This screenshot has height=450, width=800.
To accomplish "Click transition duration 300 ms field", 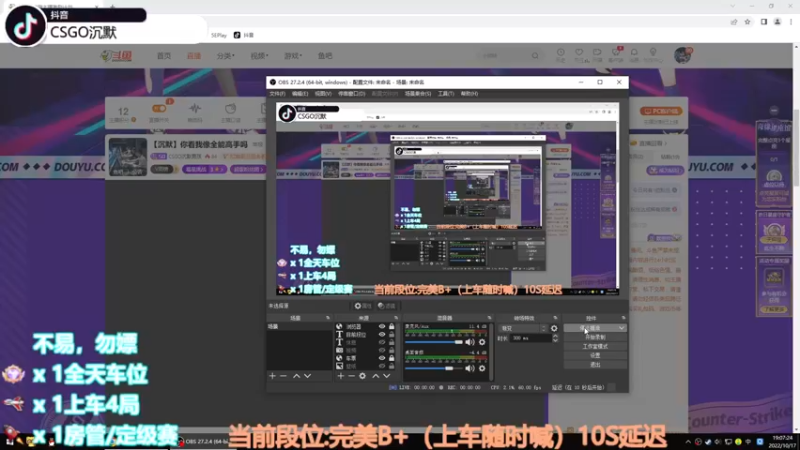I will pos(531,338).
